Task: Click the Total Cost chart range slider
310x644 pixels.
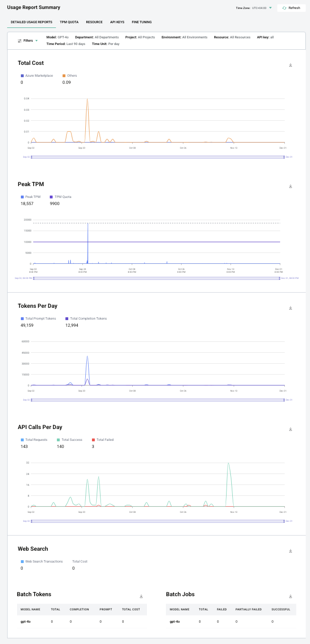Action: click(157, 157)
